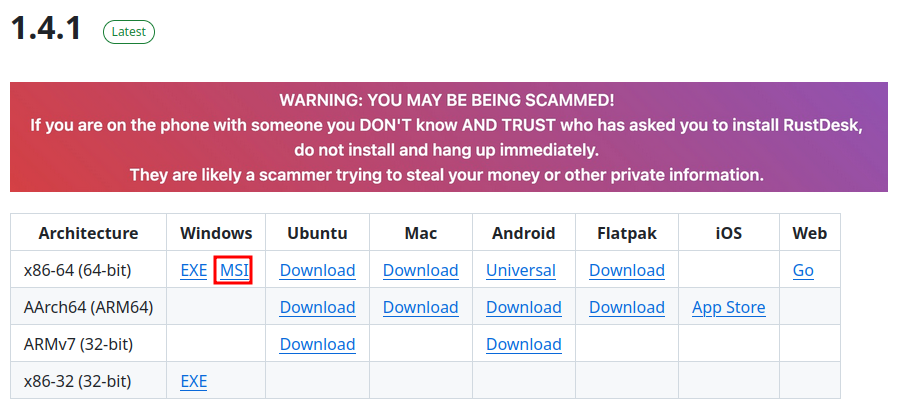Download the x86-32 Windows EXE
This screenshot has width=902, height=414.
click(x=193, y=381)
